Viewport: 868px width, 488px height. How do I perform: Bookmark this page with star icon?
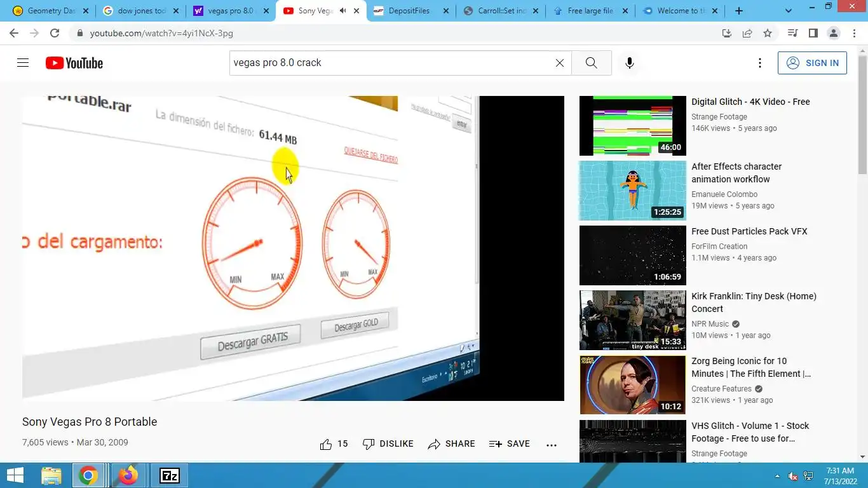click(x=768, y=33)
